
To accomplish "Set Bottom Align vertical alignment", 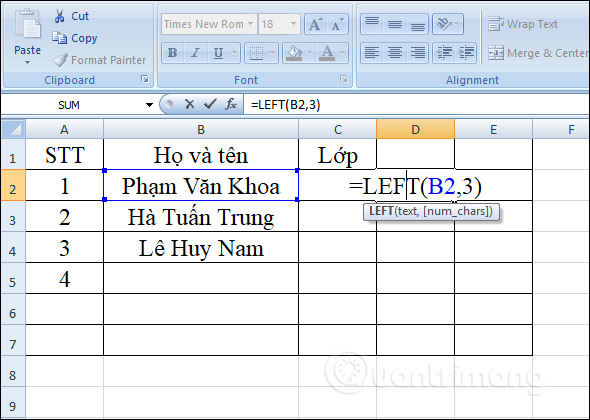I will [x=417, y=24].
